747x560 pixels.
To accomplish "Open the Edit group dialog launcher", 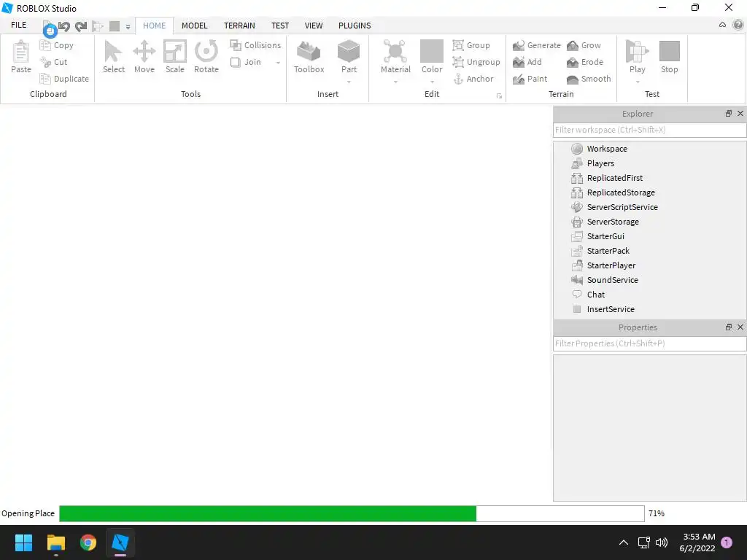I will click(x=499, y=96).
